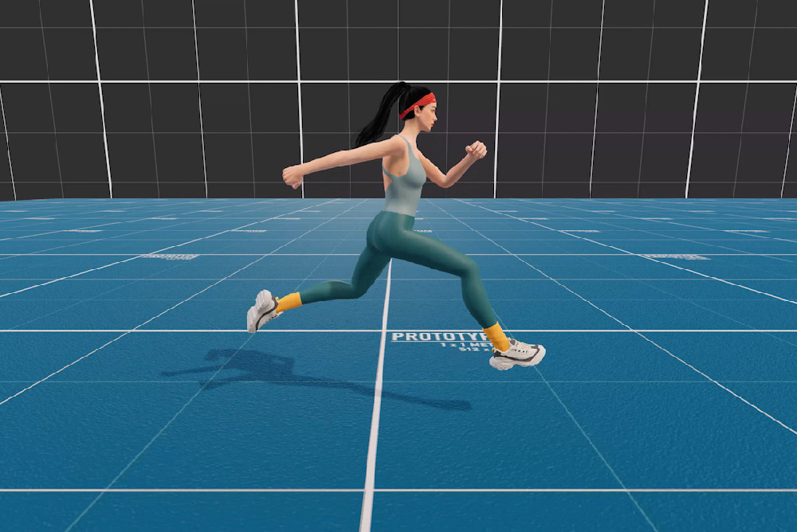Select the PROTOTYPE text on the floor

(x=434, y=337)
